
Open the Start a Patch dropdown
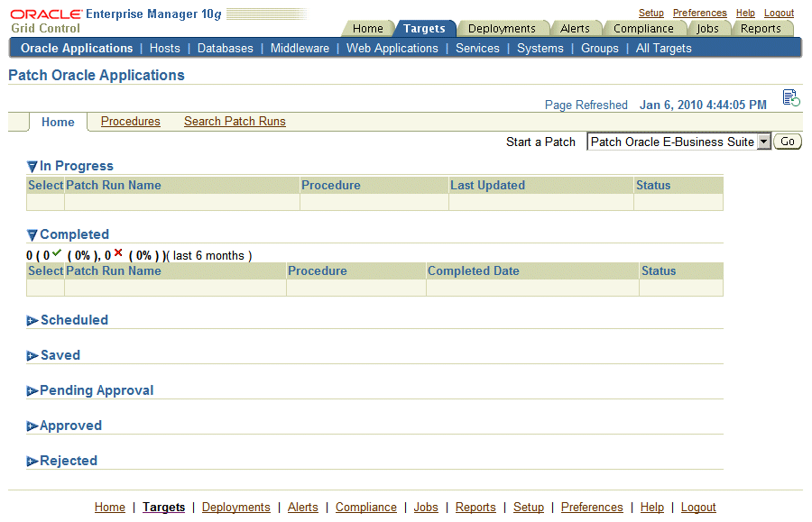[678, 142]
